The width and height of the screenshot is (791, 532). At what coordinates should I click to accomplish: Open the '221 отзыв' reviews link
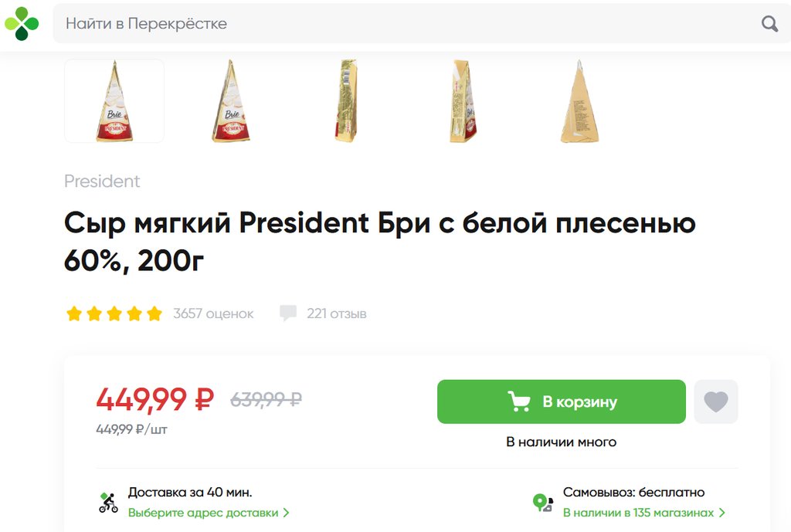[x=336, y=313]
